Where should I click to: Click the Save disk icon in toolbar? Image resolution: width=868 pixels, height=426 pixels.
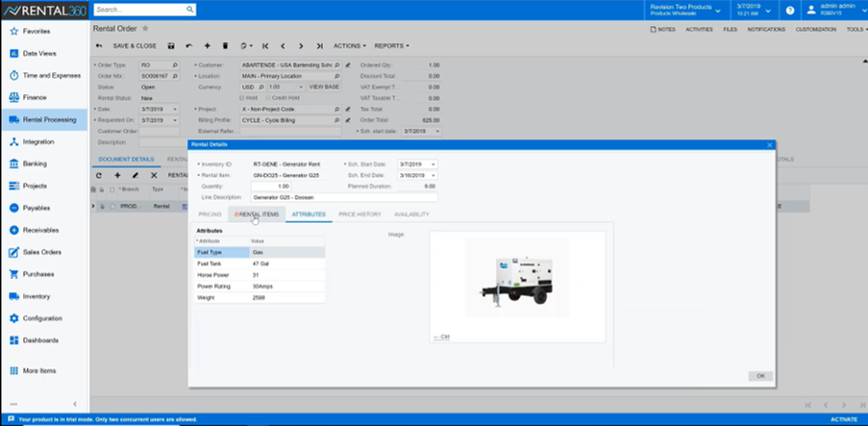pos(171,45)
